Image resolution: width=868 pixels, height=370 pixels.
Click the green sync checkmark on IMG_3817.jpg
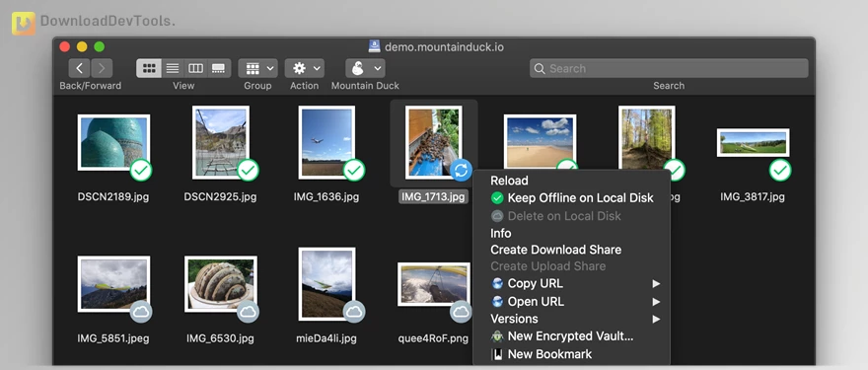(780, 170)
